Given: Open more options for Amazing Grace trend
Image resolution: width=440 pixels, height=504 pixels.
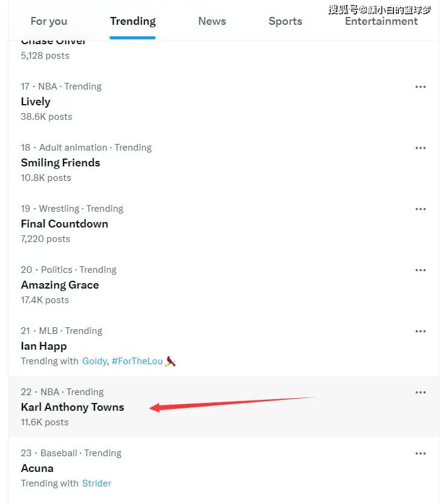Looking at the screenshot, I should click(421, 270).
